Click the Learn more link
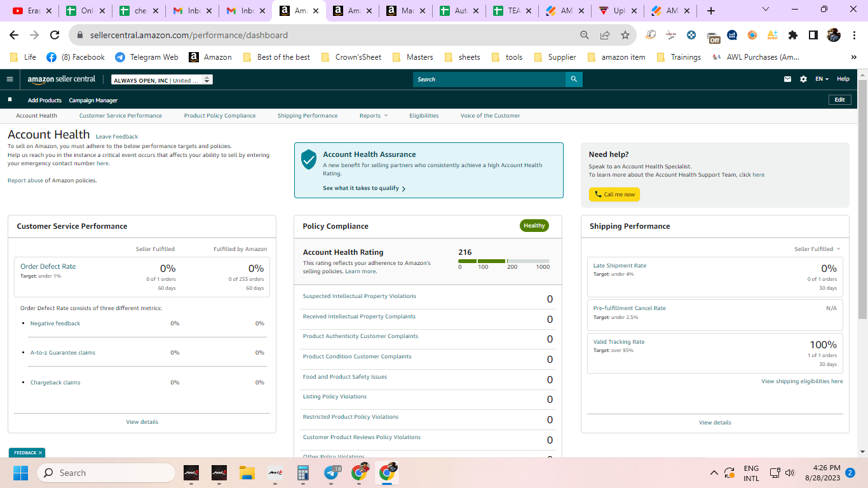The width and height of the screenshot is (868, 488). click(361, 271)
